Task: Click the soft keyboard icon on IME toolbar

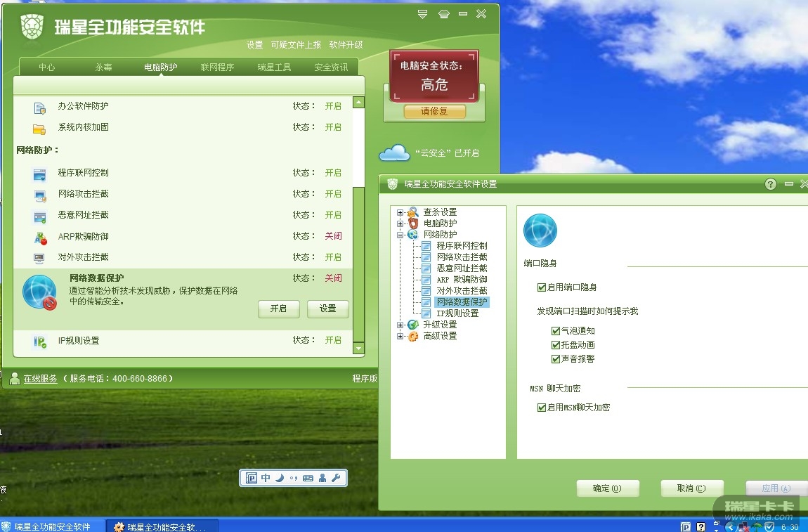Action: click(308, 478)
